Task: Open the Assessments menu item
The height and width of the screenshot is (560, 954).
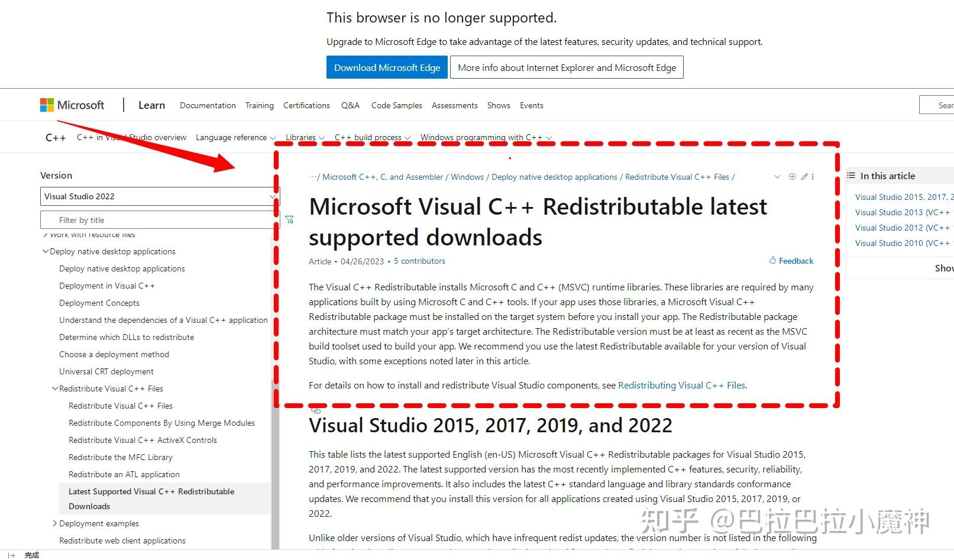Action: point(455,105)
